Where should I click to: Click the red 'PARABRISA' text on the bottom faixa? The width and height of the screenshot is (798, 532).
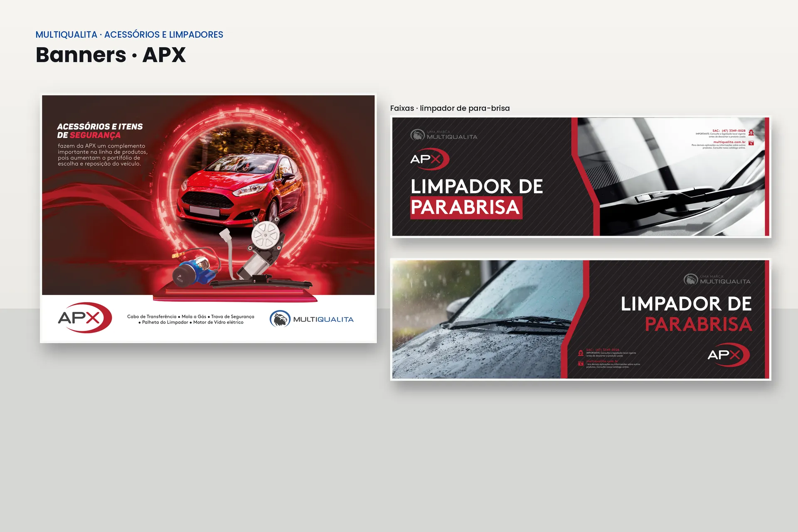coord(698,324)
